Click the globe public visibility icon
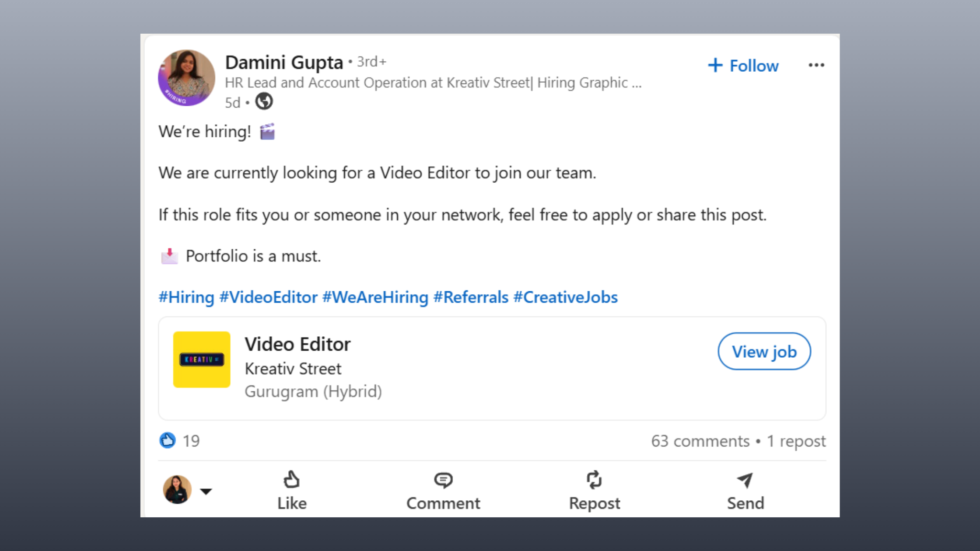Image resolution: width=980 pixels, height=551 pixels. tap(264, 101)
